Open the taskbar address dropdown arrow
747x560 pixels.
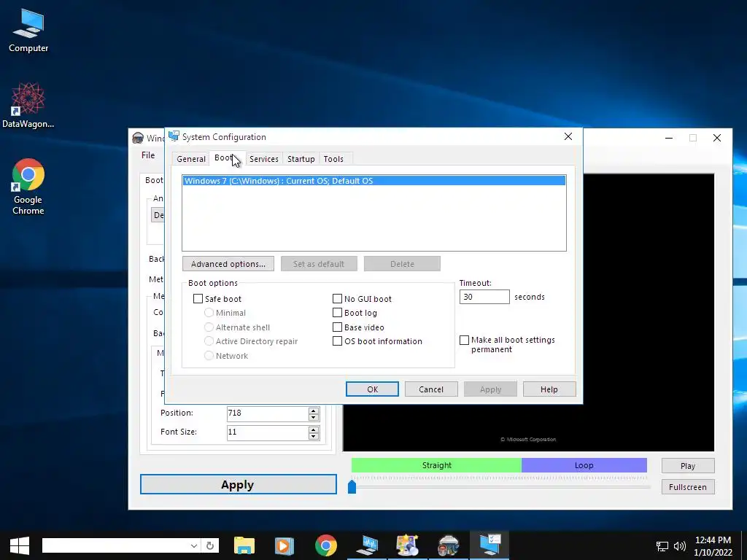click(x=194, y=545)
